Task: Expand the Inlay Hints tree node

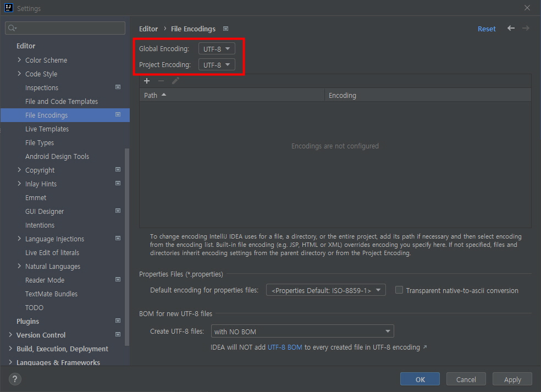Action: [x=19, y=184]
